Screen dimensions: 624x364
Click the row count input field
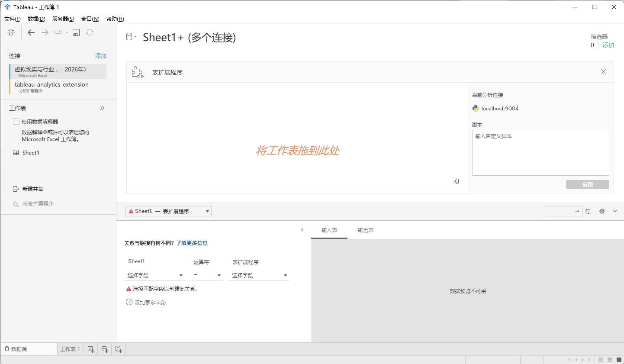point(563,211)
